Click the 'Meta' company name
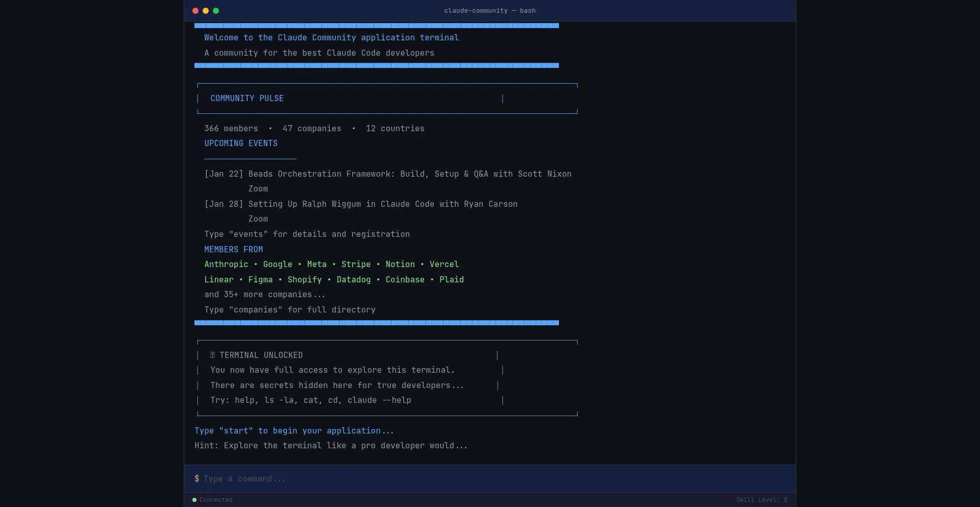This screenshot has height=507, width=980. pos(317,264)
